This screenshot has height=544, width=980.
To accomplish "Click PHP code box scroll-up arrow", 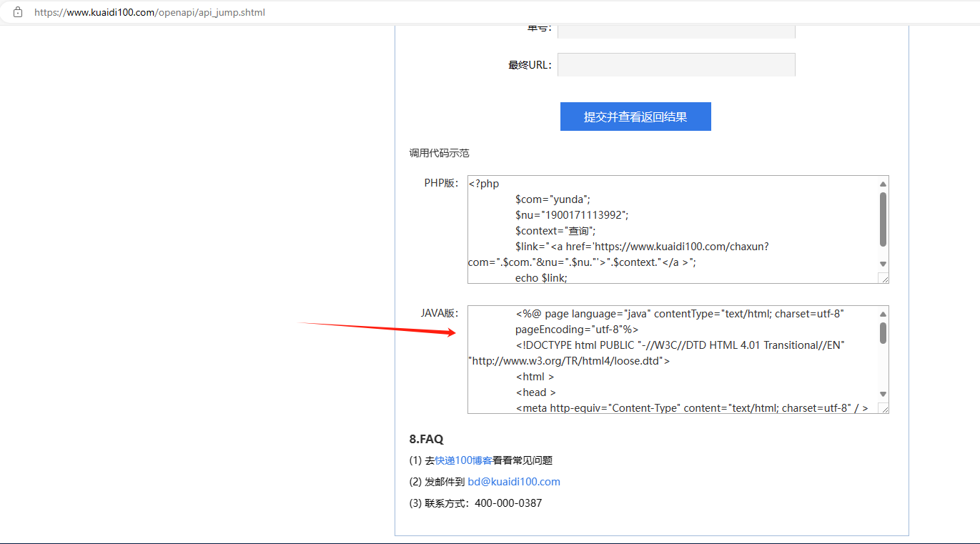I will point(883,184).
